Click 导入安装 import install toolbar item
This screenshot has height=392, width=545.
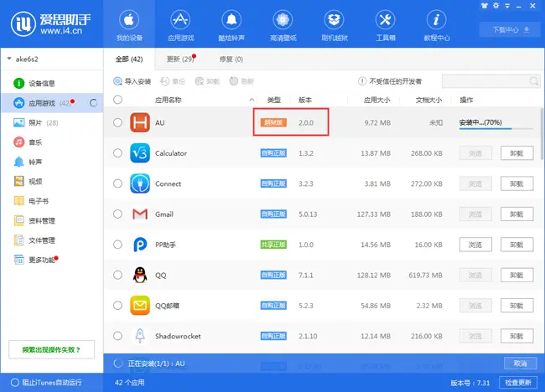[132, 81]
